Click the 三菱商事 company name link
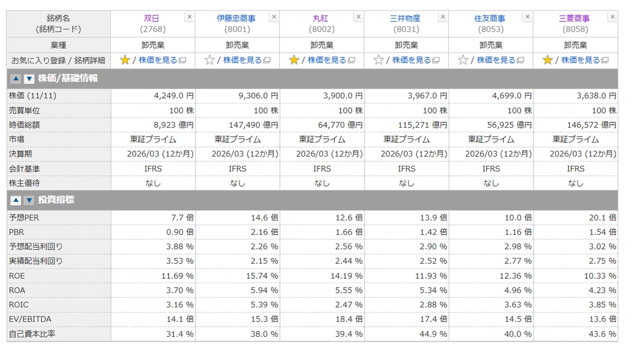This screenshot has height=362, width=644. click(575, 19)
